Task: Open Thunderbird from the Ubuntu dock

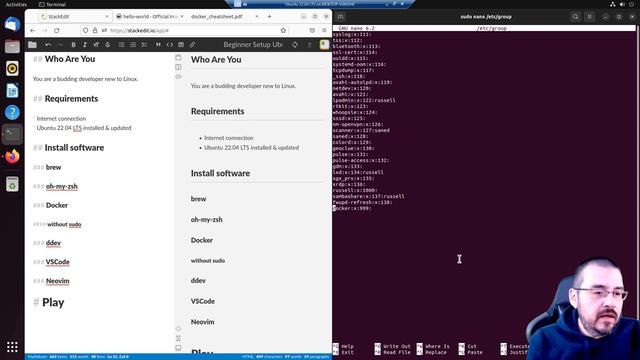Action: tap(12, 24)
